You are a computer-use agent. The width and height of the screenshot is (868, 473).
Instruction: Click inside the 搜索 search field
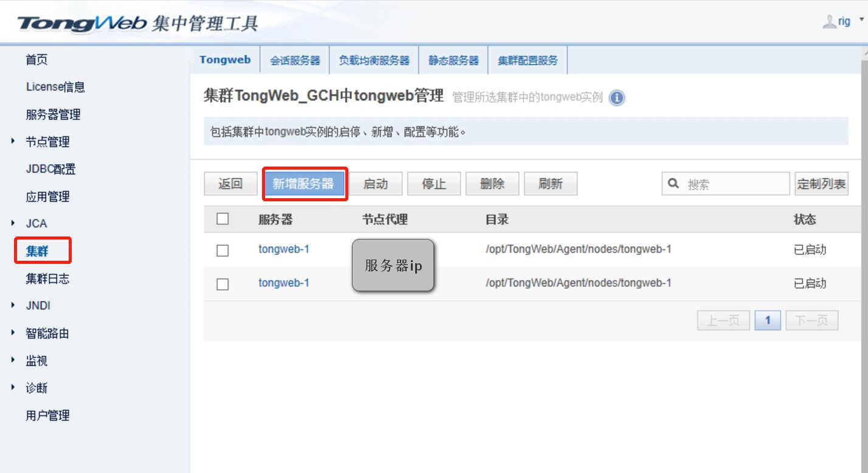click(726, 184)
